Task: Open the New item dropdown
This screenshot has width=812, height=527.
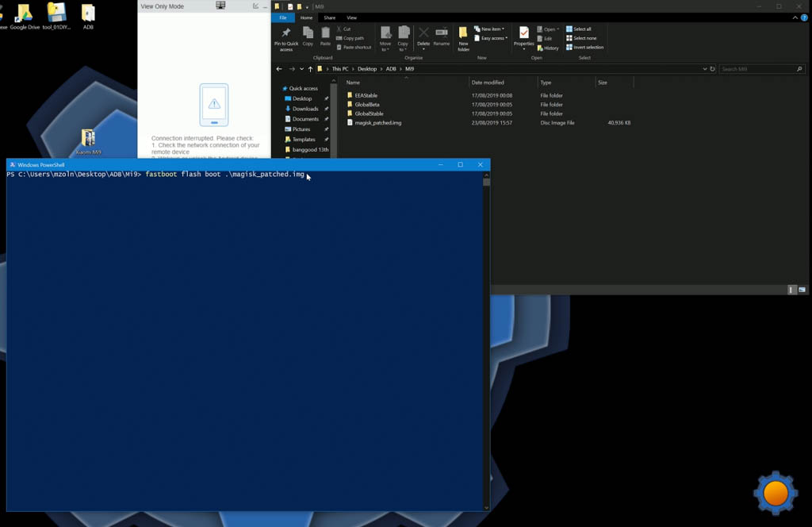Action: (489, 29)
